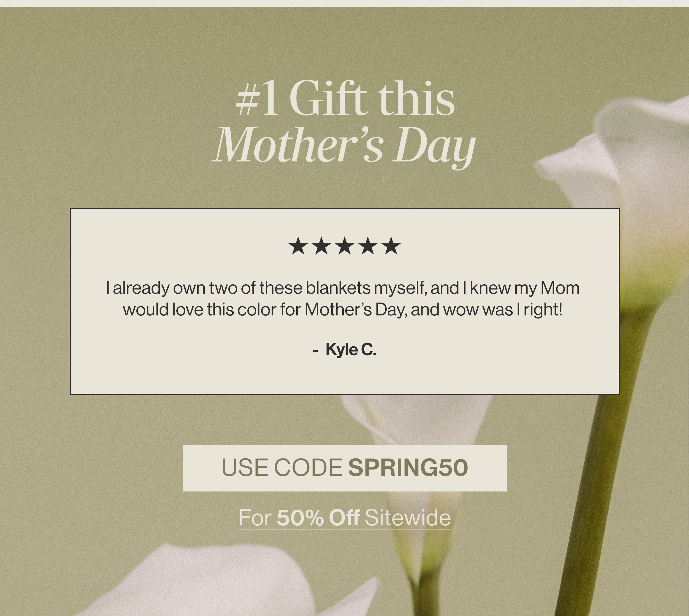Viewport: 689px width, 616px height.
Task: Click the light beige strip at the top
Action: tap(344, 3)
